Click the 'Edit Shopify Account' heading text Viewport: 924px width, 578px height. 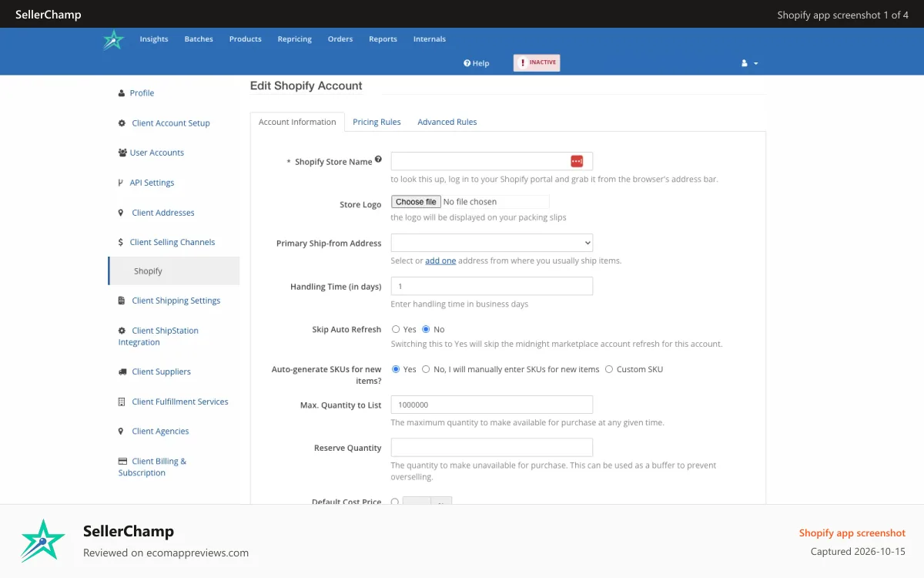306,86
